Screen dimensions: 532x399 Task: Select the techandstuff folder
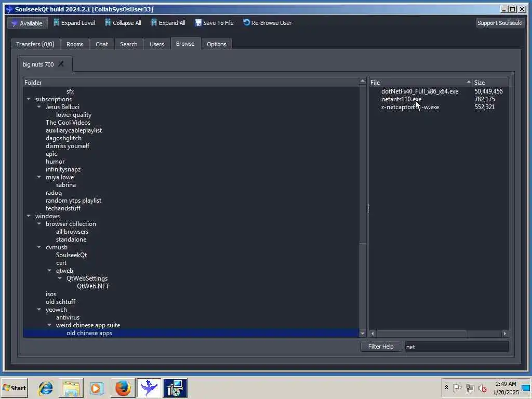click(63, 208)
